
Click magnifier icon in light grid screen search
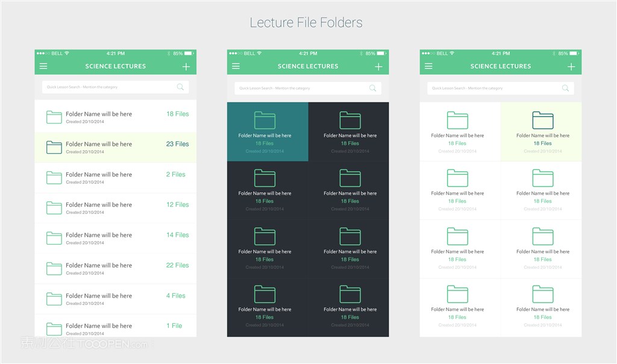pyautogui.click(x=565, y=88)
